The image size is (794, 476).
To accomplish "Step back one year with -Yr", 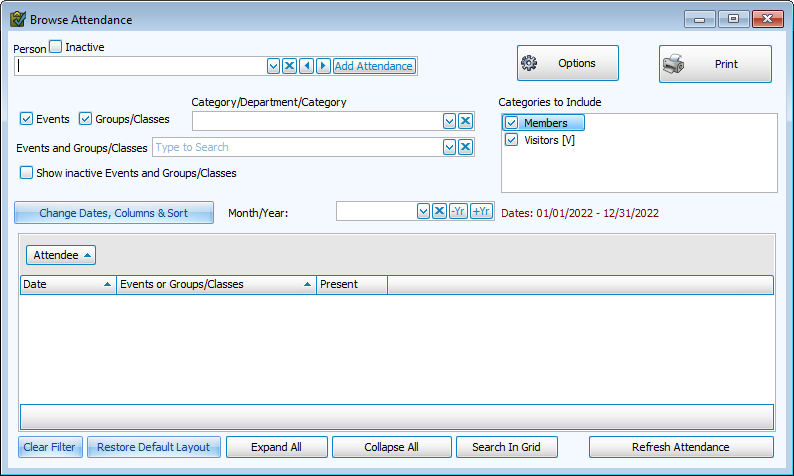I will coord(458,212).
